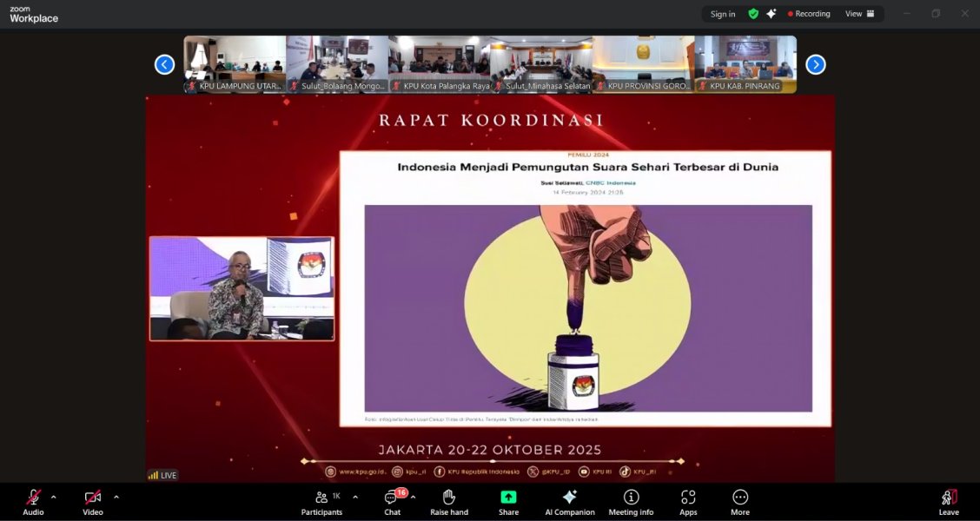Open the Participants panel

point(321,500)
